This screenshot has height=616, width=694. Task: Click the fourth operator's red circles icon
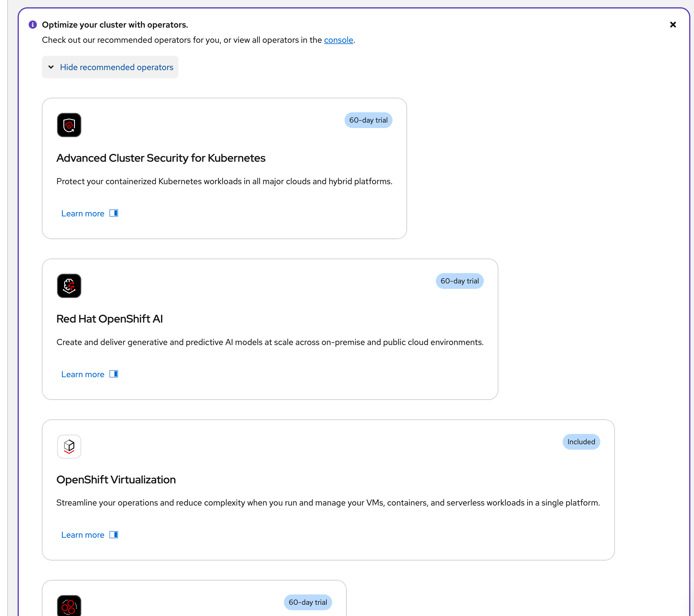69,606
